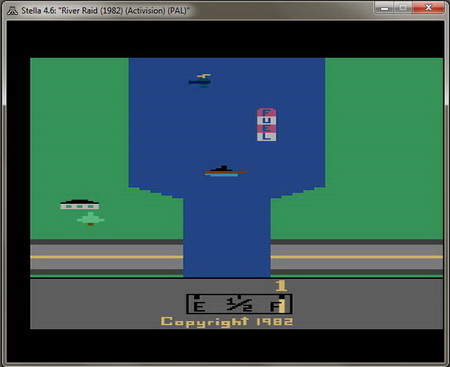Viewport: 450px width, 367px height.
Task: Click the FUEL depot on the river
Action: (x=266, y=125)
